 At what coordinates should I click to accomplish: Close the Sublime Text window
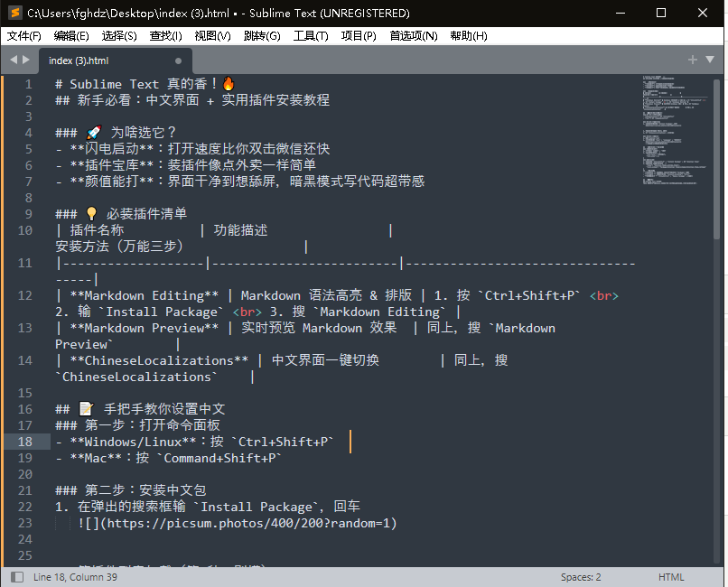coord(703,13)
